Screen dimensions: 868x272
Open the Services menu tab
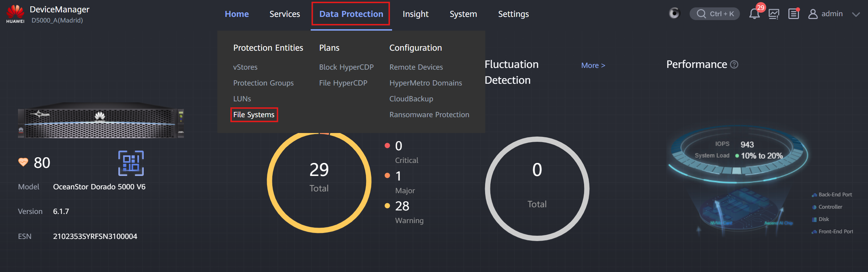click(x=285, y=14)
